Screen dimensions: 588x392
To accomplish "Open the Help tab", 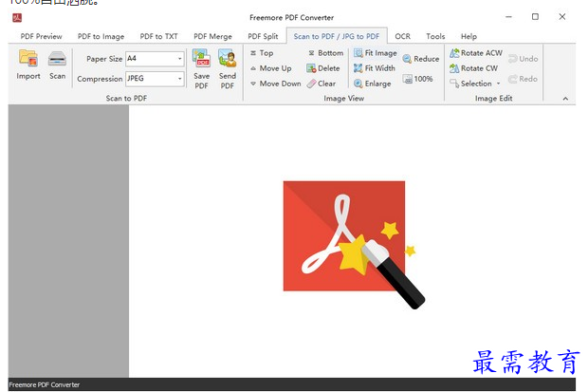I will [469, 36].
